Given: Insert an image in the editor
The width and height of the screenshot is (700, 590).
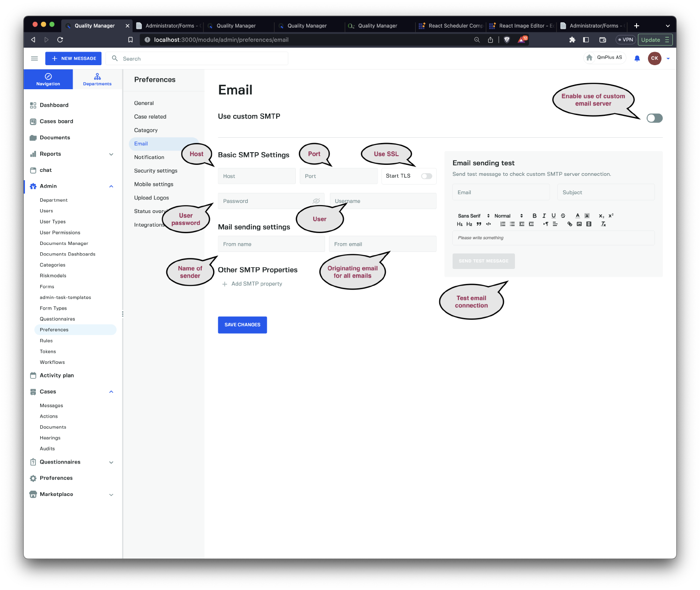Looking at the screenshot, I should pos(579,224).
